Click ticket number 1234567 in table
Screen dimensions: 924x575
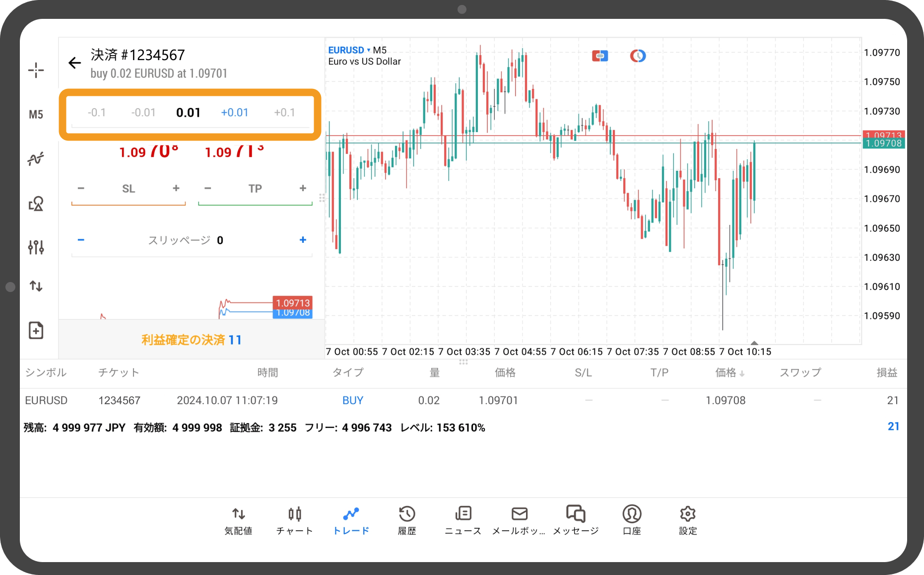point(120,400)
